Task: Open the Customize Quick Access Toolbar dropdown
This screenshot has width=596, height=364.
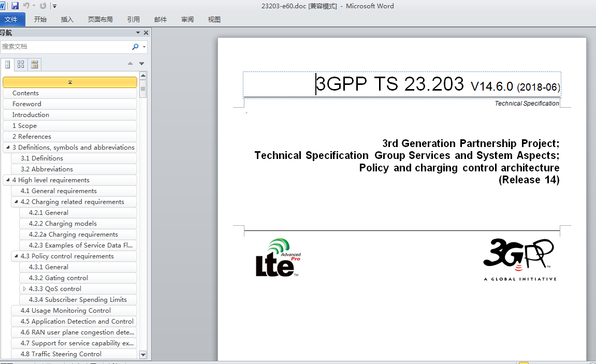Action: [55, 6]
